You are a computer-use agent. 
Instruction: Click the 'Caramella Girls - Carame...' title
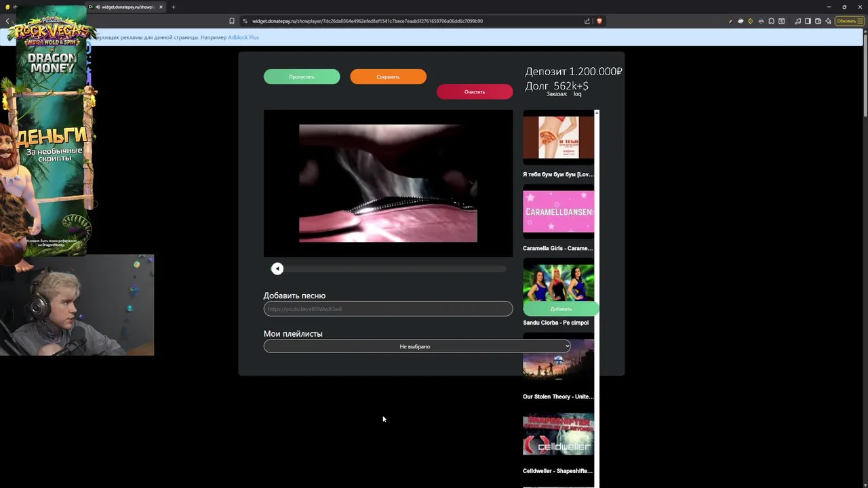tap(557, 248)
